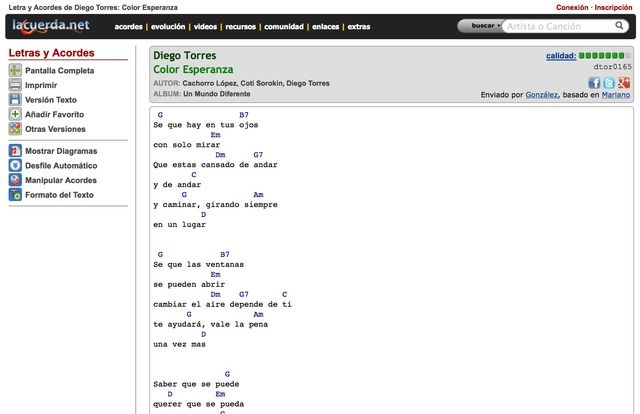Click the Am chord above 'vale la pena'
The width and height of the screenshot is (640, 414).
click(258, 314)
